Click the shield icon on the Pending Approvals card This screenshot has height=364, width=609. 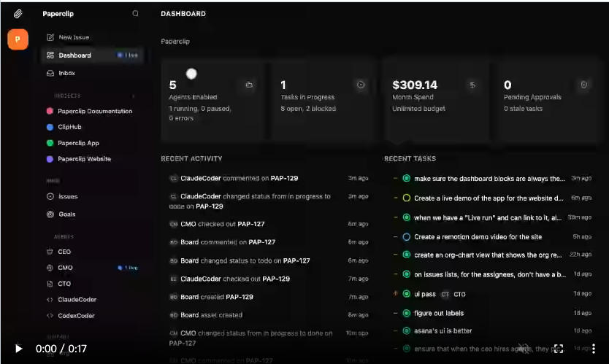583,85
